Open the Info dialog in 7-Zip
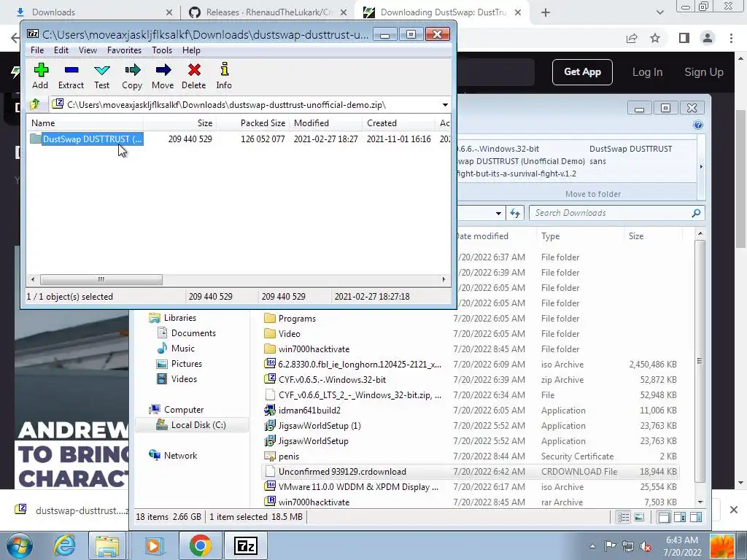The width and height of the screenshot is (747, 560). click(224, 76)
